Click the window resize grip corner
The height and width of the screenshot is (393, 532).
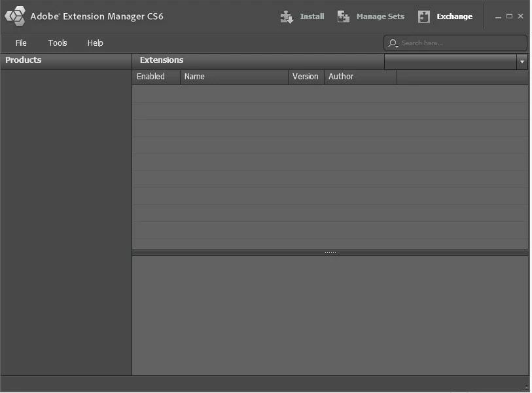[x=525, y=388]
